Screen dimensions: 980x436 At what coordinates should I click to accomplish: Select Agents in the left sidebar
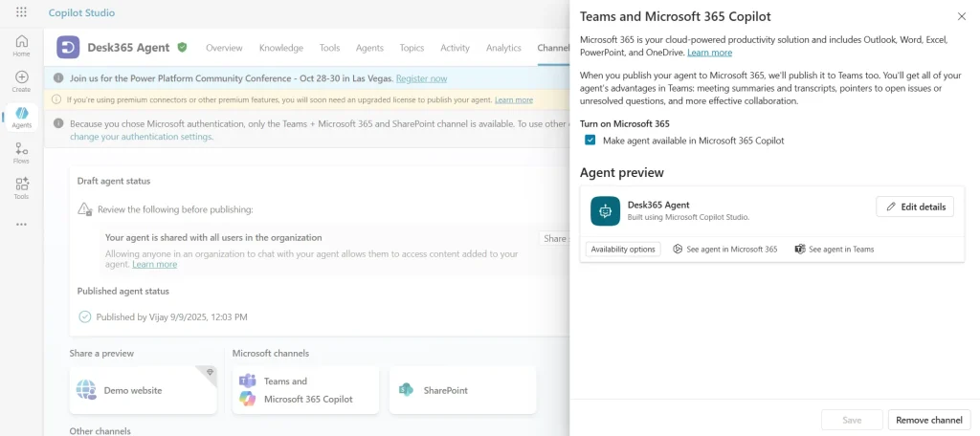click(x=21, y=118)
